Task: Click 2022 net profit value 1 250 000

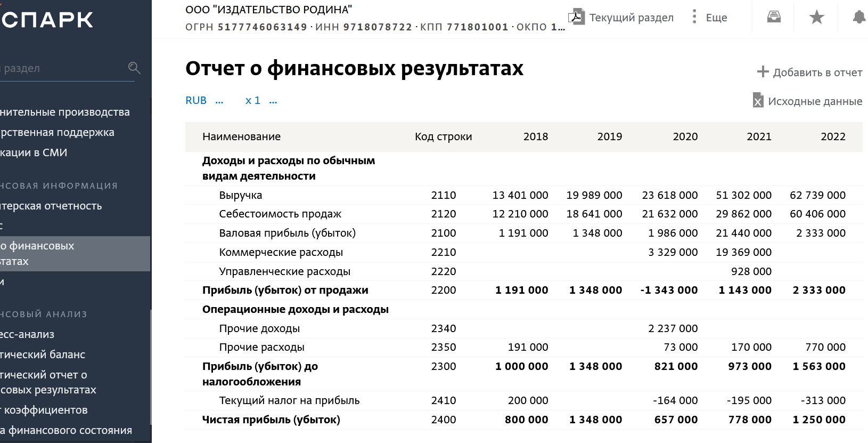Action: 819,420
